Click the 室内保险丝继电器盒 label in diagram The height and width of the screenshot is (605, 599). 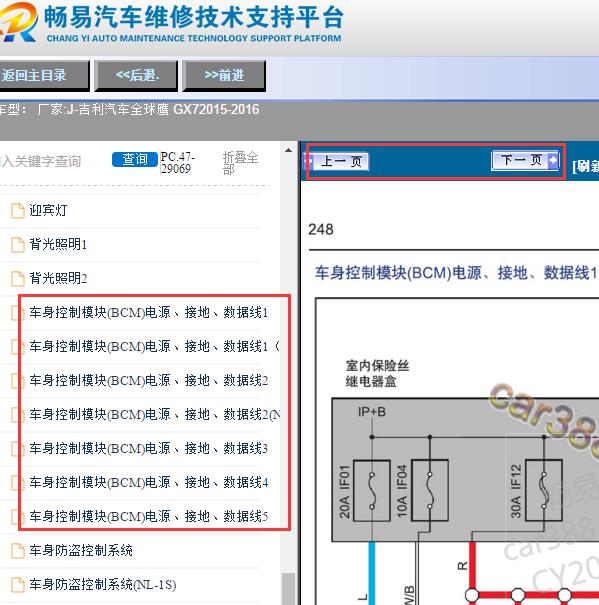[377, 373]
